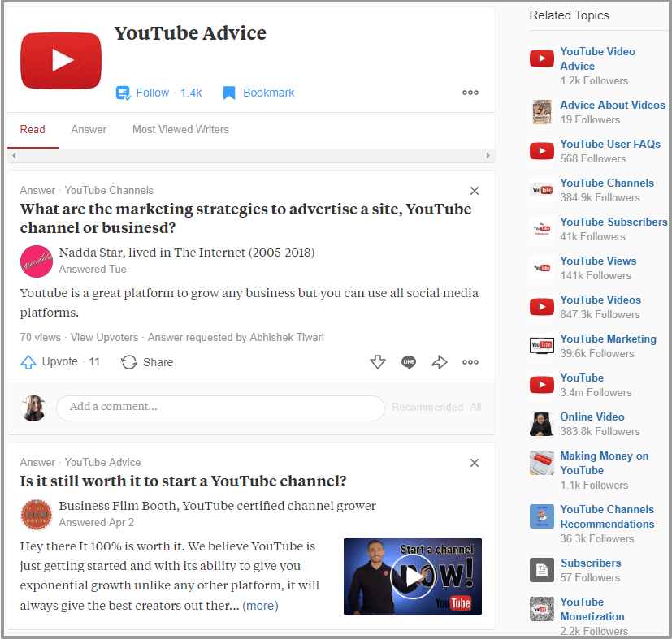Image resolution: width=672 pixels, height=639 pixels.
Task: Open YouTube Advice topic link above second answer
Action: (x=102, y=462)
